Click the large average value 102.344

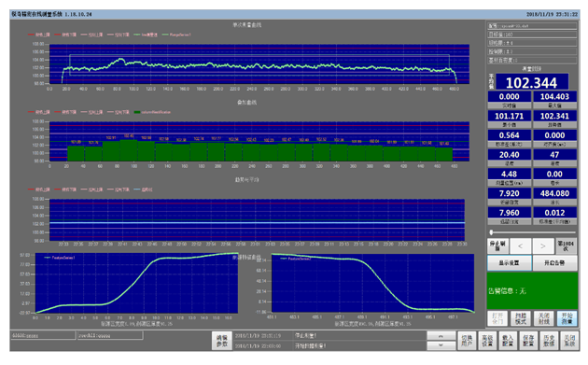531,82
